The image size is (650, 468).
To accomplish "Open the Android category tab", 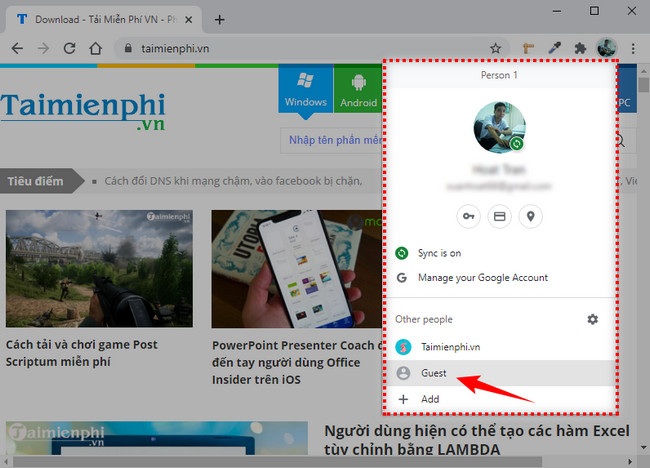I will tap(358, 89).
